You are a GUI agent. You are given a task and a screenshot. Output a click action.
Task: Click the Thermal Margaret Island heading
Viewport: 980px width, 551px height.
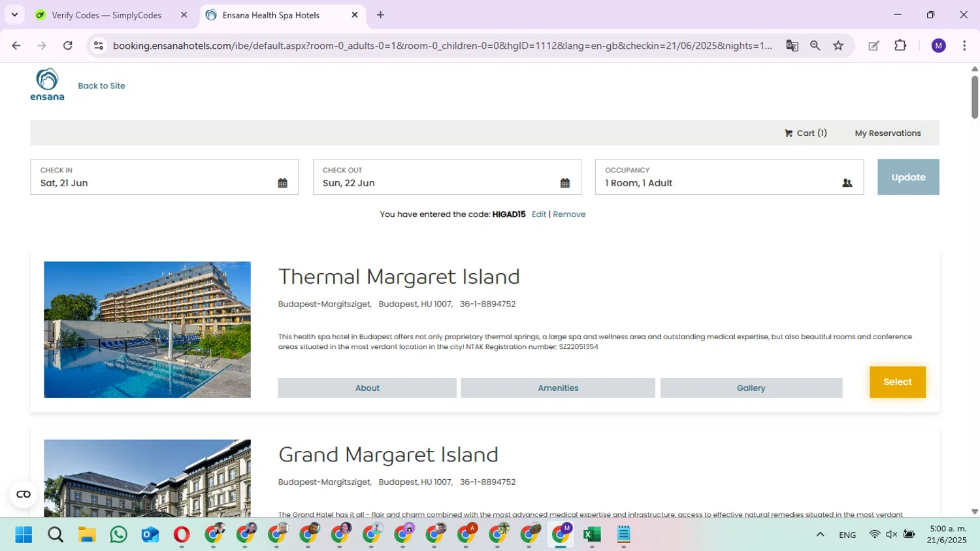click(x=399, y=276)
